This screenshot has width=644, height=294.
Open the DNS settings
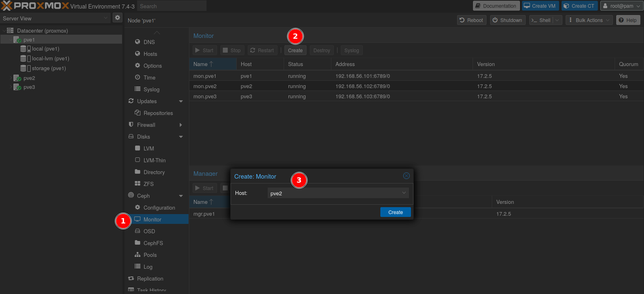point(149,42)
